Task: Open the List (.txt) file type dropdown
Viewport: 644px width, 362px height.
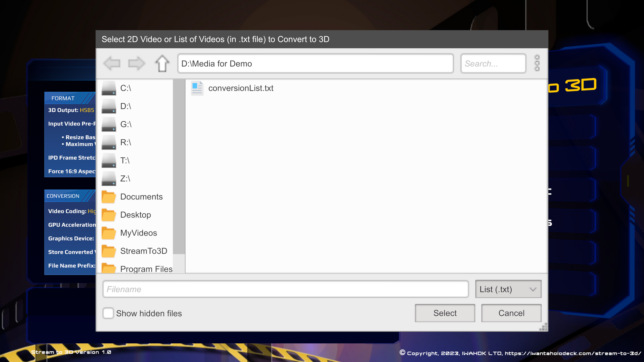Action: click(508, 289)
